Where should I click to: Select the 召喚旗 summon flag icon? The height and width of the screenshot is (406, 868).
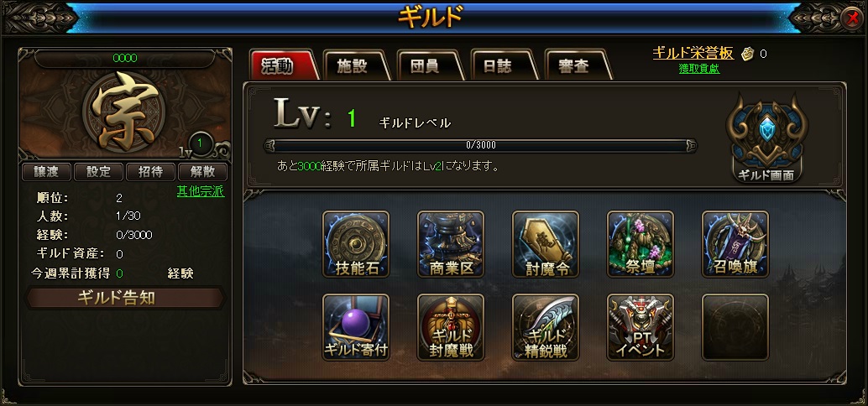point(735,244)
